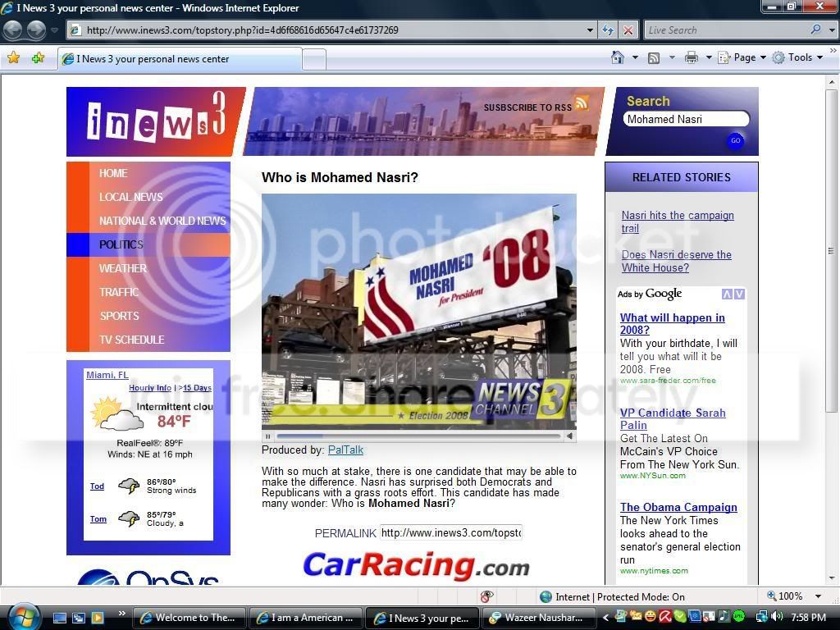This screenshot has height=630, width=840.
Task: Open Nasri hits the campaign trail link
Action: 678,221
